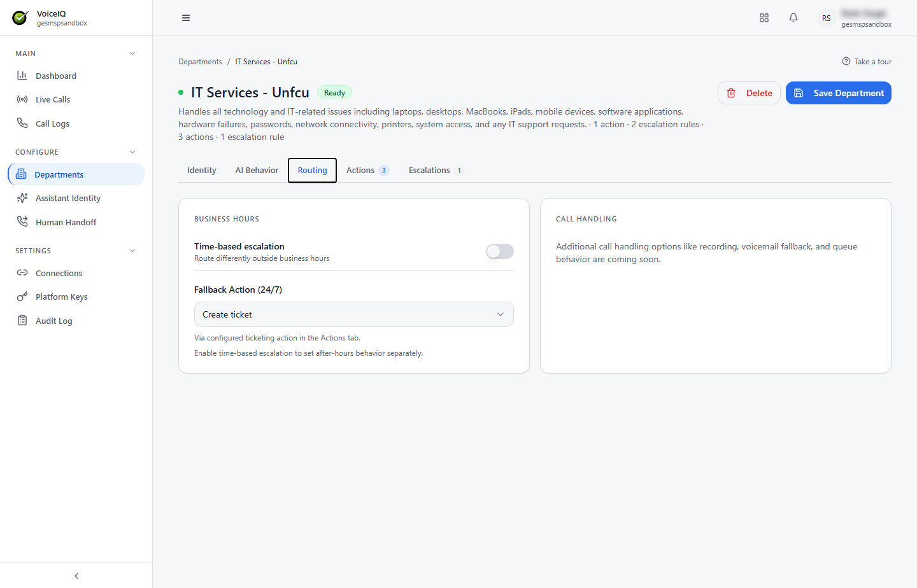Open Call Logs in the sidebar
The height and width of the screenshot is (588, 917).
click(x=76, y=123)
